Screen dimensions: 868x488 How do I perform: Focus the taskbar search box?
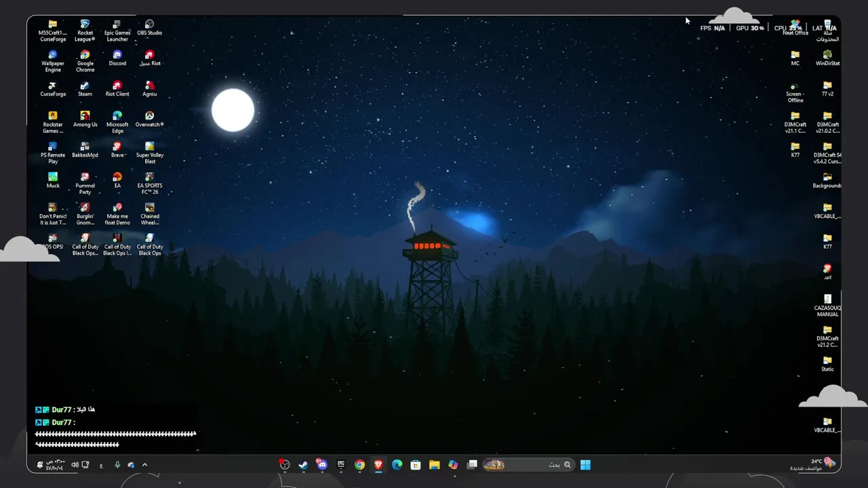(x=528, y=464)
